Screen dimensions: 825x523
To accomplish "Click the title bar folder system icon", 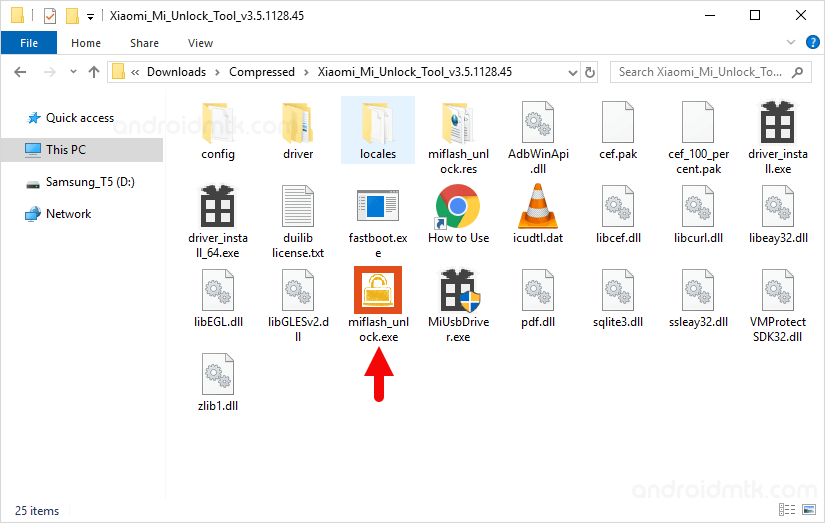I will click(x=17, y=16).
